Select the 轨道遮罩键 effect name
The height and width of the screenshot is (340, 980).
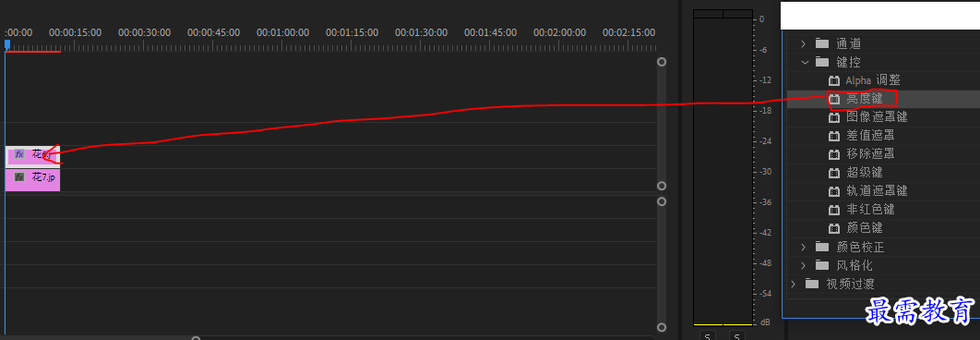click(877, 191)
